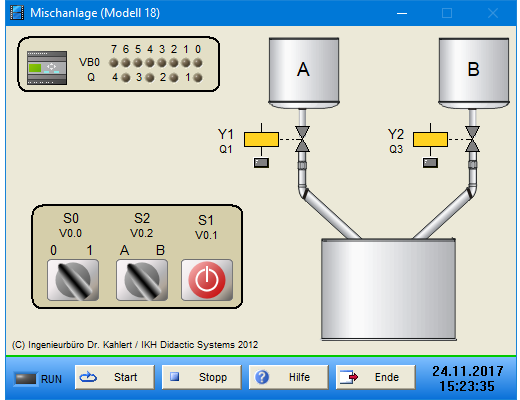Click the Q1 output LED
Screen dimensions: 520x400
coord(198,78)
